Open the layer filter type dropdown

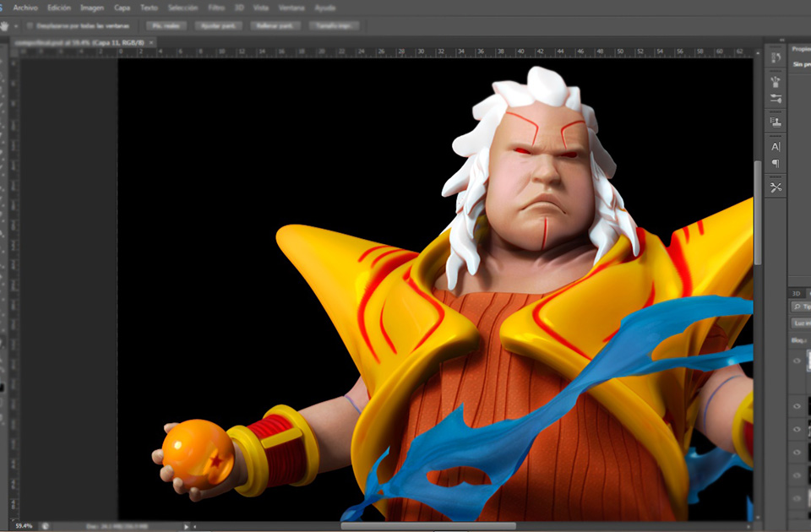802,307
